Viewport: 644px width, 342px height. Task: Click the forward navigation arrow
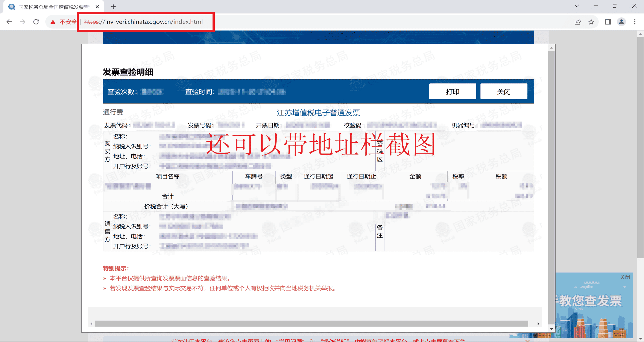pyautogui.click(x=23, y=22)
